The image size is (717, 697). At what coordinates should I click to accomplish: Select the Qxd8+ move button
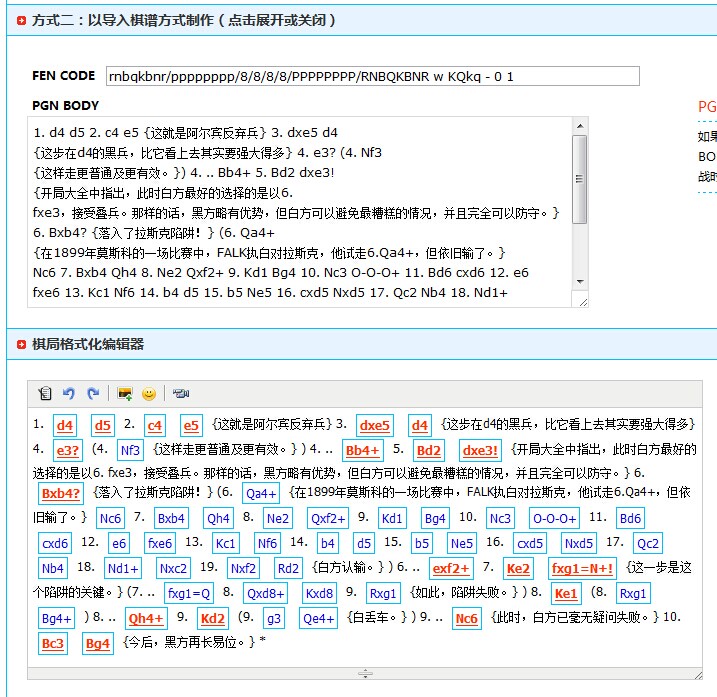click(x=266, y=593)
